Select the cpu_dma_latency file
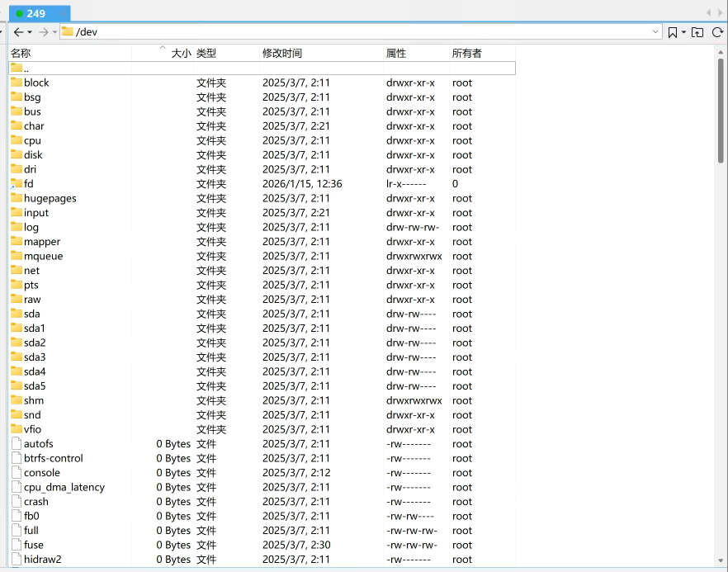This screenshot has height=572, width=728. pos(64,487)
